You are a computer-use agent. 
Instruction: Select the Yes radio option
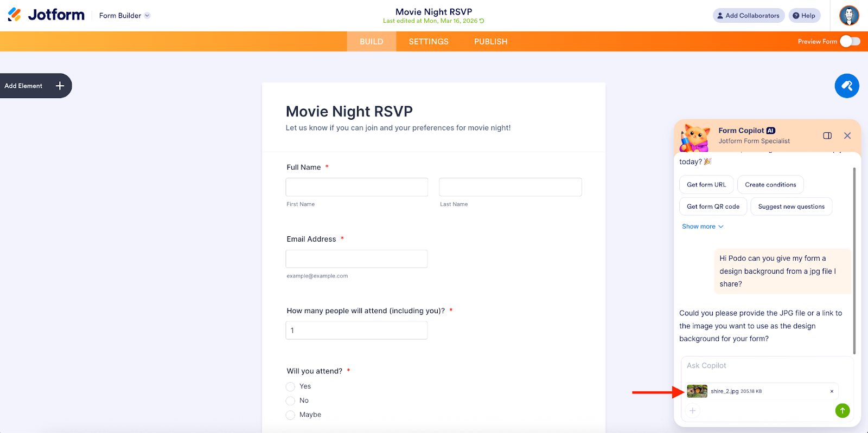291,386
